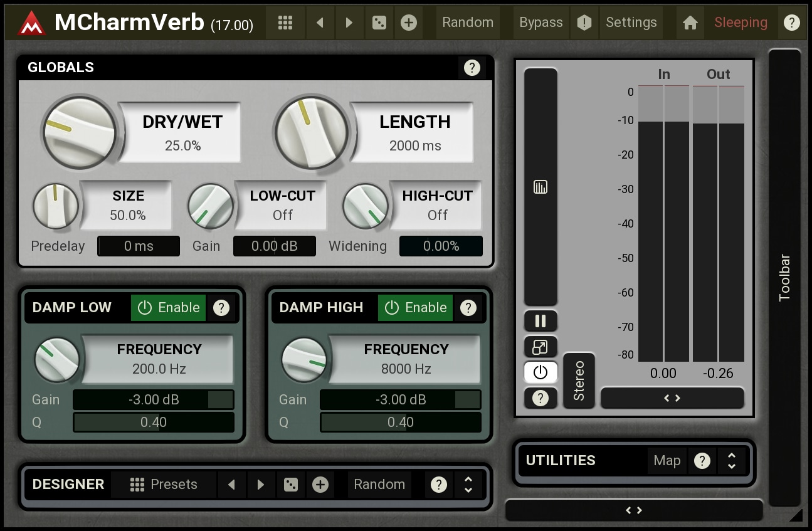812x531 pixels.
Task: Open the presets grid in top bar
Action: point(285,23)
